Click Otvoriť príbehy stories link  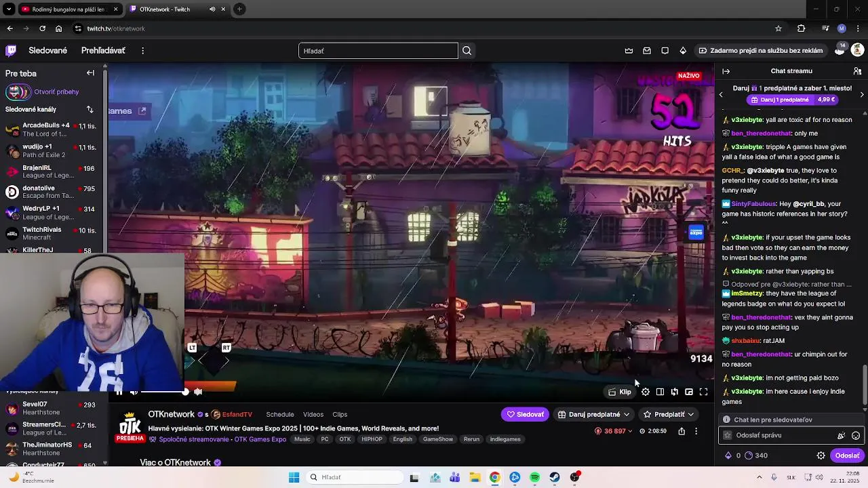point(56,91)
